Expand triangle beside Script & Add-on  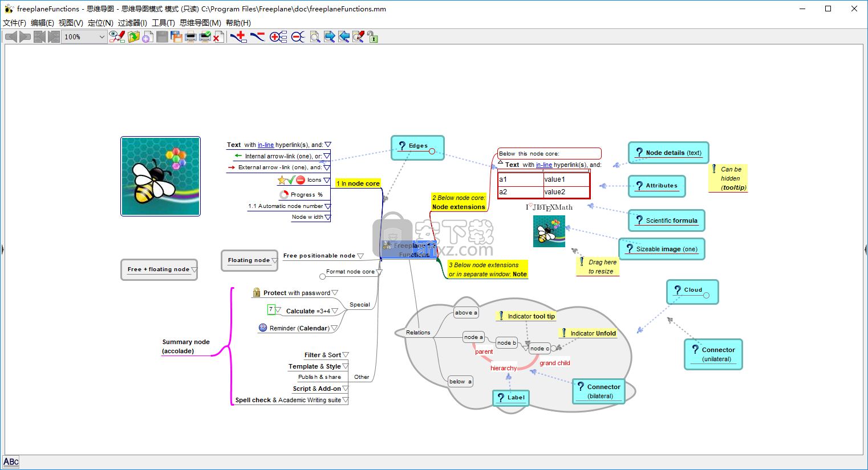[x=346, y=389]
